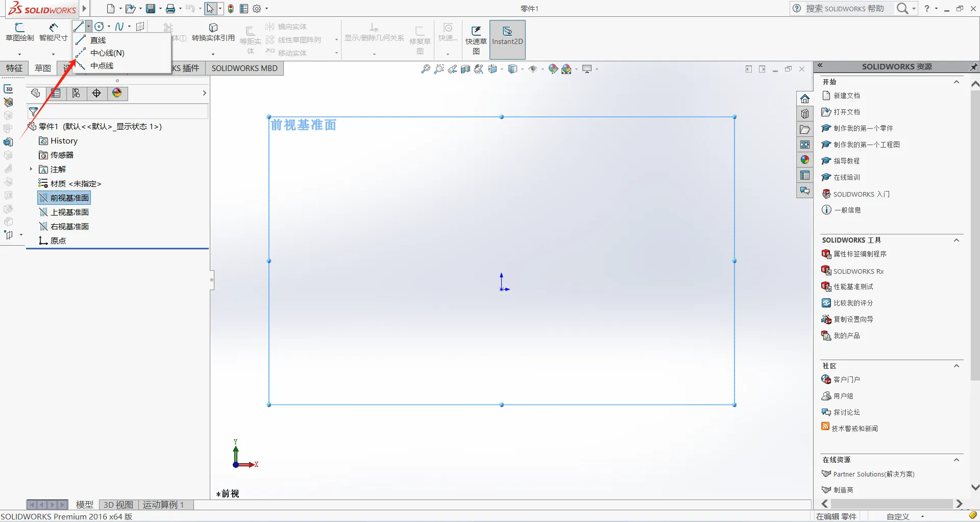Open the circle tool dropdown arrow
The width and height of the screenshot is (980, 522).
[x=109, y=27]
